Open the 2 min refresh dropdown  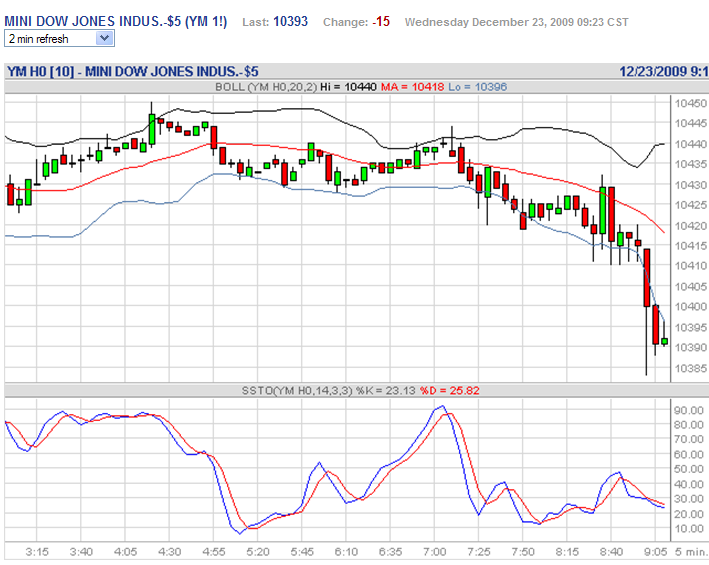coord(59,38)
